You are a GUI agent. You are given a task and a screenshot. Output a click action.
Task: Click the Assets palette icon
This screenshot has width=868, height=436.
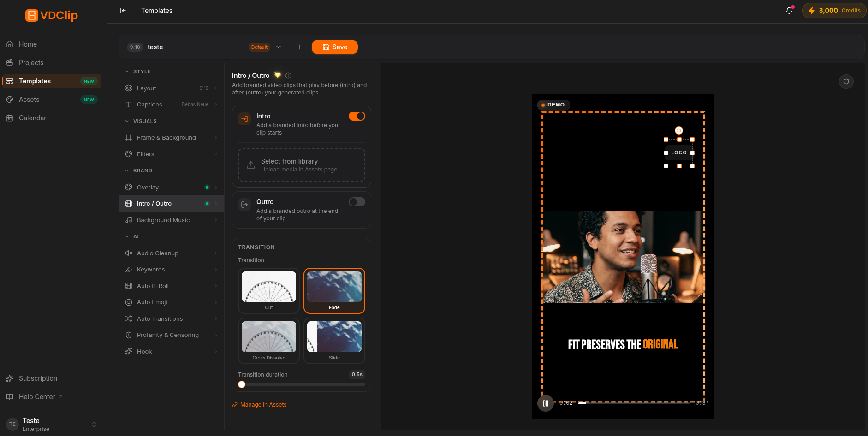[10, 100]
